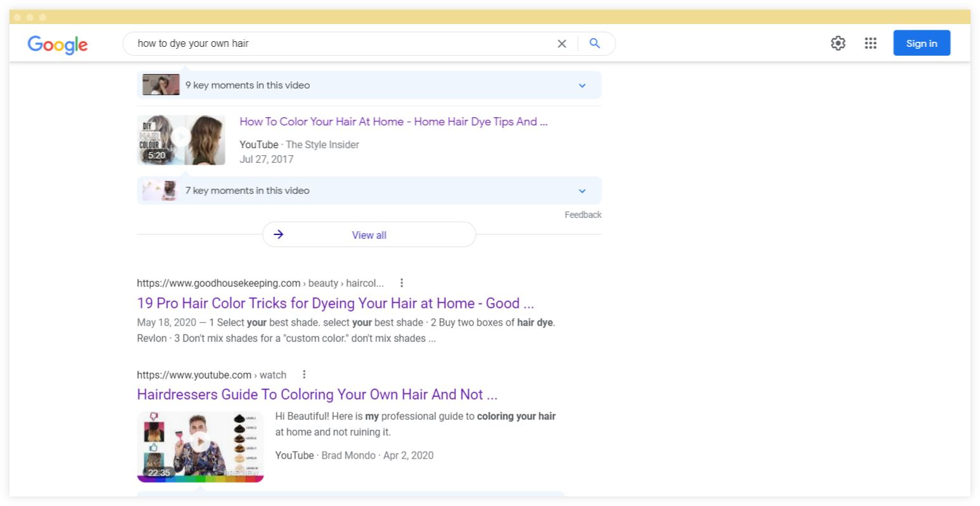
Task: Expand the 9 key moments section
Action: click(x=582, y=85)
